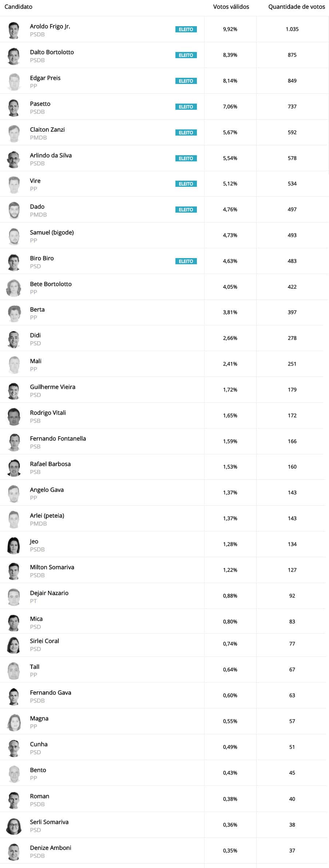Click the 9,92% percentage for Aroldo
Screen dimensions: 329x868
230,29
